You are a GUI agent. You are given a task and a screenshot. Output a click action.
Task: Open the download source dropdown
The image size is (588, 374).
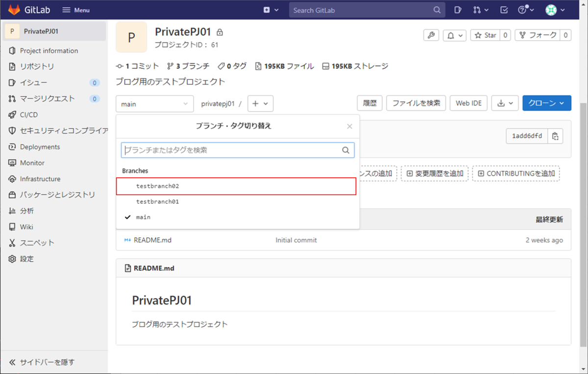tap(505, 103)
